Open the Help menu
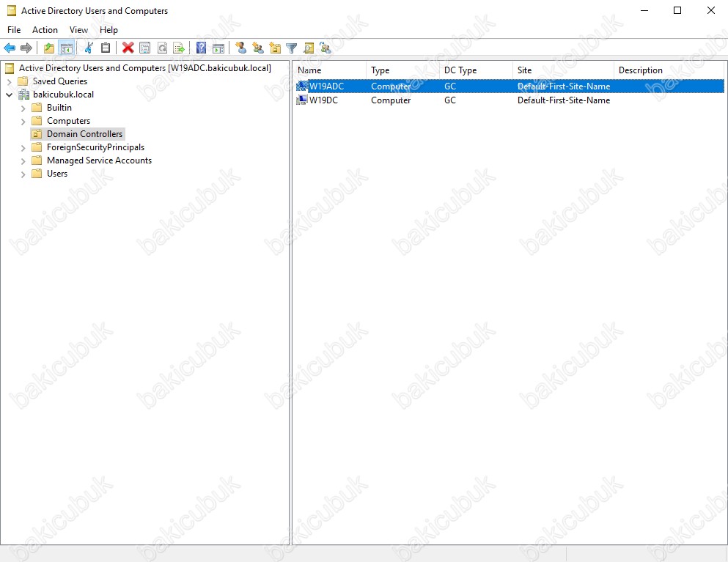The image size is (728, 562). click(109, 30)
